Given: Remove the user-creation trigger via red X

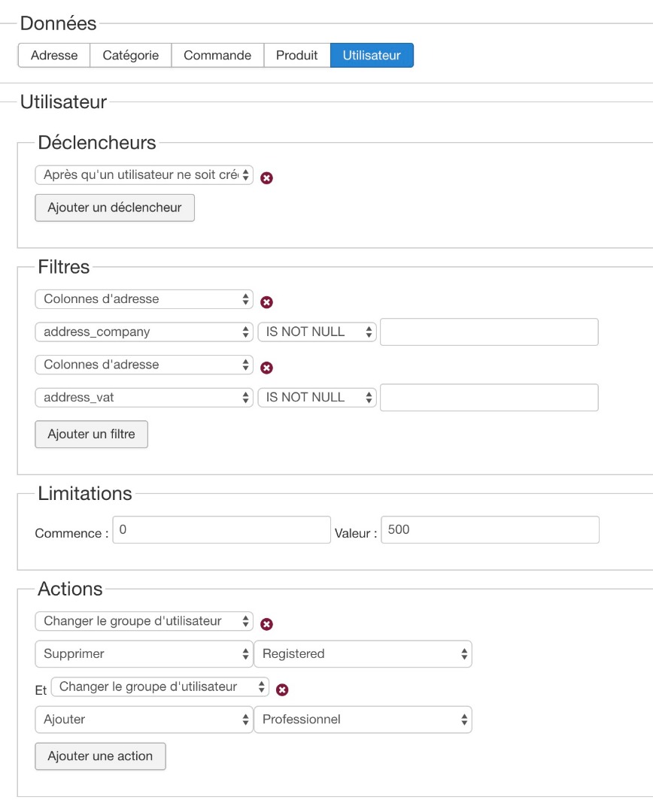Looking at the screenshot, I should 266,178.
